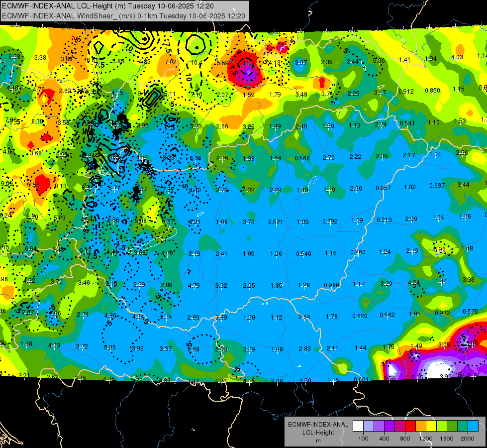Click the wind shear value 4.79
The width and height of the screenshot is (487, 448).
194,285
